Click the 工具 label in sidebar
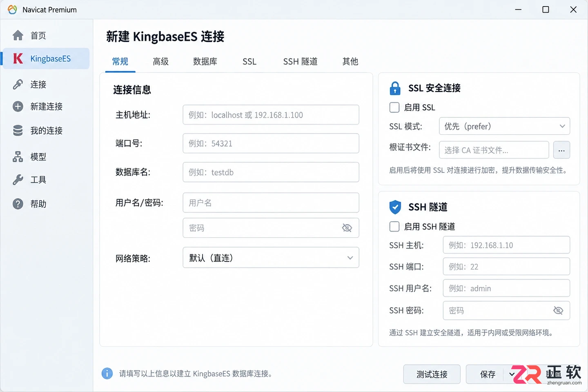The height and width of the screenshot is (392, 588). (x=38, y=180)
